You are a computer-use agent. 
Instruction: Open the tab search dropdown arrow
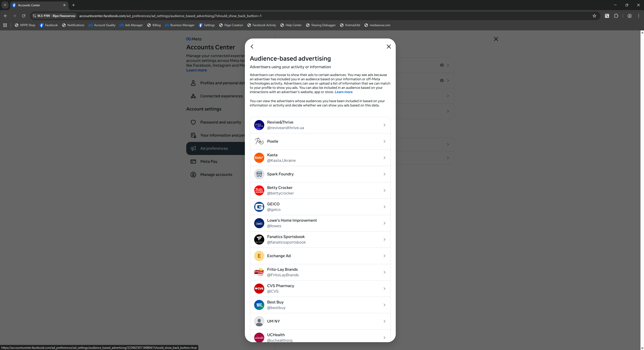5,5
